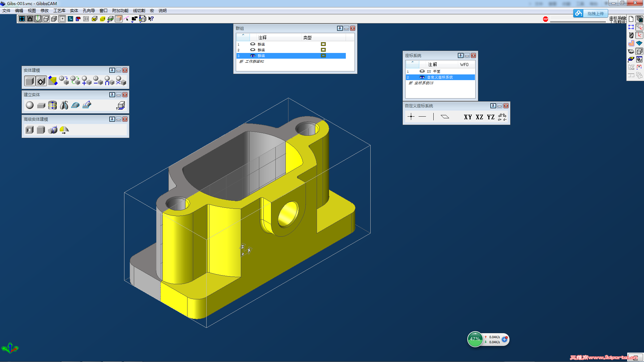This screenshot has width=644, height=362.
Task: Toggle eye visibility for group row 1
Action: (253, 44)
